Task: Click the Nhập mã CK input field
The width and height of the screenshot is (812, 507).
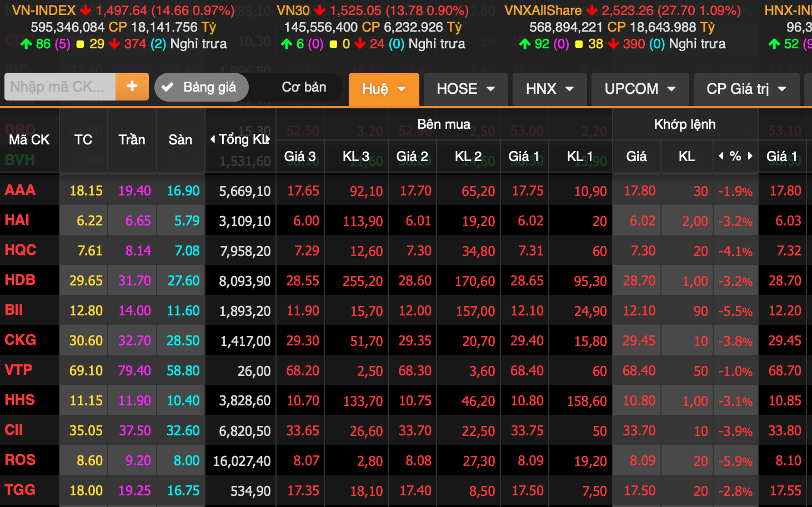Action: click(60, 87)
